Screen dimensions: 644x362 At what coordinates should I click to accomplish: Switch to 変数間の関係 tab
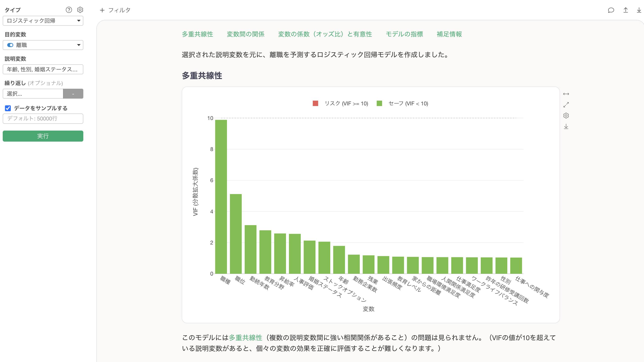tap(245, 34)
